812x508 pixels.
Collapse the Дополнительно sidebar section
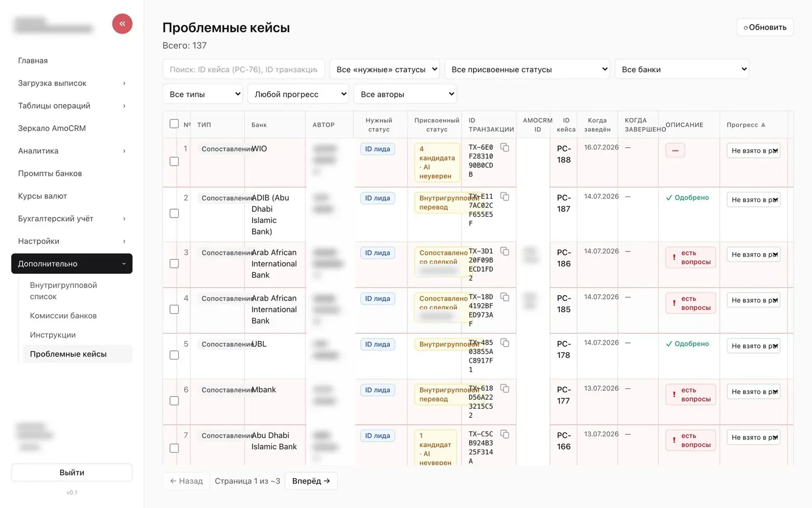tap(72, 264)
